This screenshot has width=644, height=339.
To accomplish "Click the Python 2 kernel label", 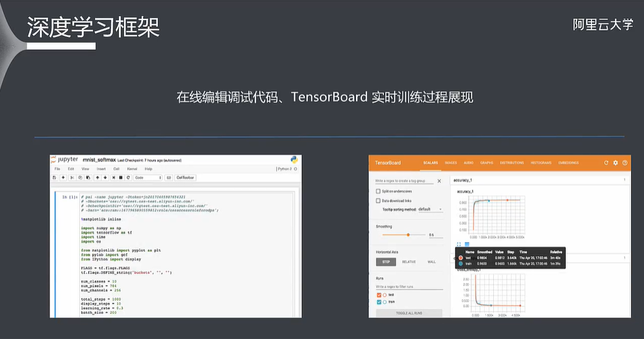I will click(285, 169).
